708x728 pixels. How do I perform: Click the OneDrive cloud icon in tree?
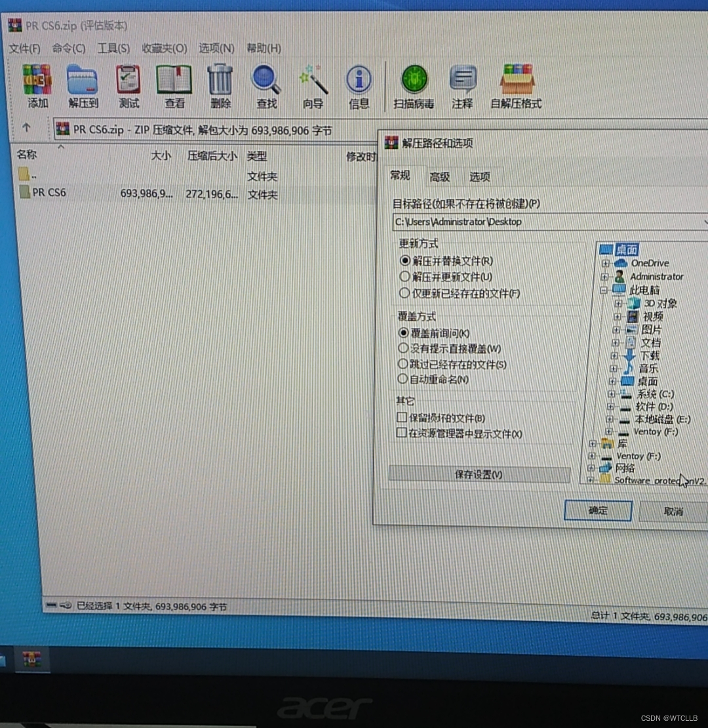pyautogui.click(x=621, y=263)
